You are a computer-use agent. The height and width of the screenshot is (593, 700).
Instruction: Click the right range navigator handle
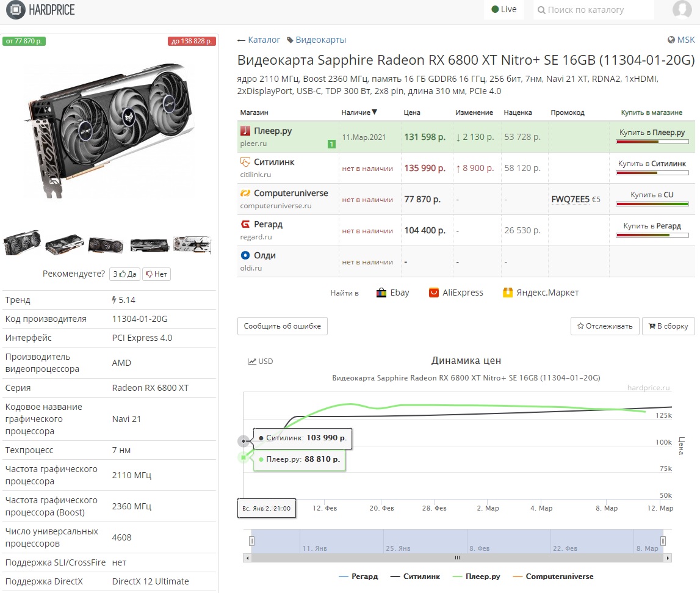[x=663, y=541]
